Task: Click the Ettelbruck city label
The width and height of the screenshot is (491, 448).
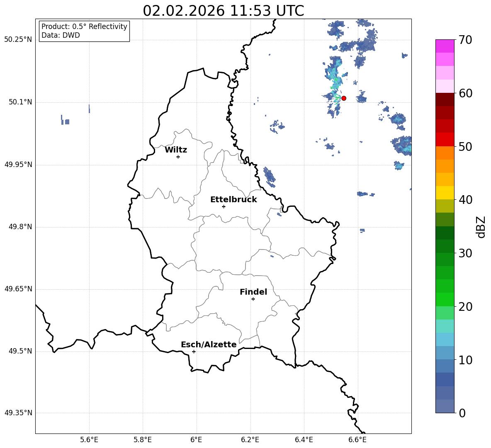Action: click(x=233, y=200)
